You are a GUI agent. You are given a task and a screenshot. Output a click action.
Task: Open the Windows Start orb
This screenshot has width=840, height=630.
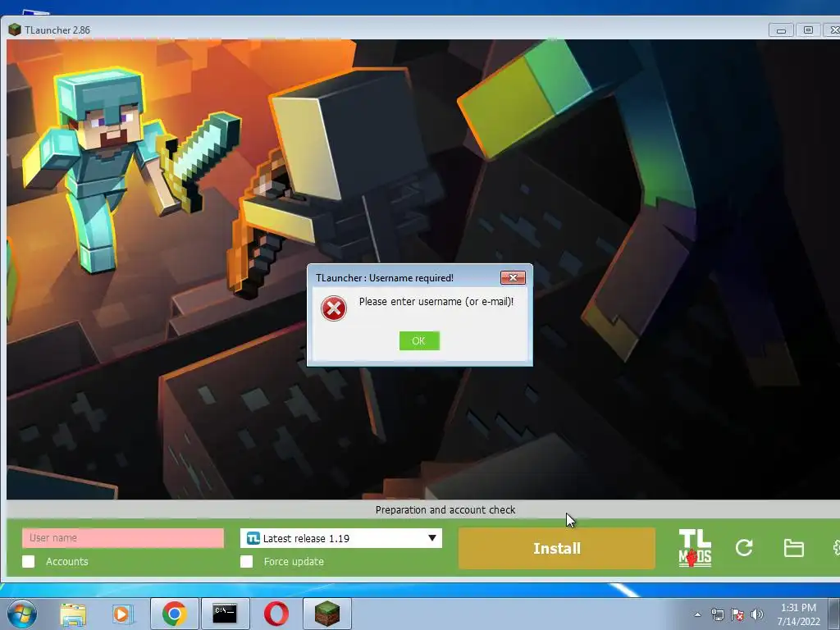click(x=22, y=614)
